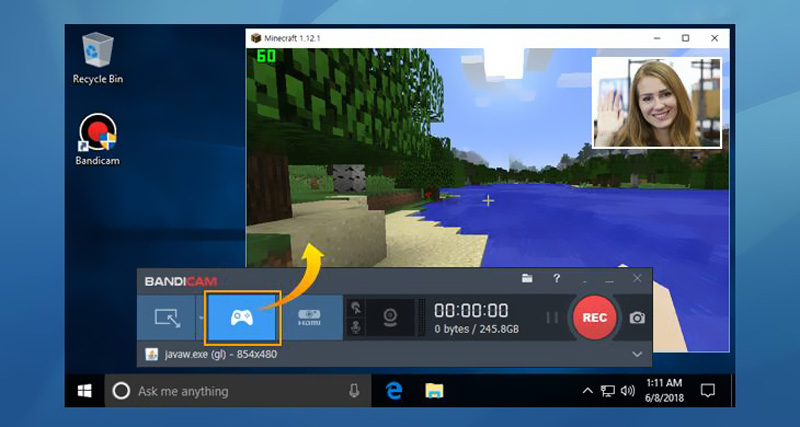Click the 00:00:00 recording timer

tap(471, 311)
